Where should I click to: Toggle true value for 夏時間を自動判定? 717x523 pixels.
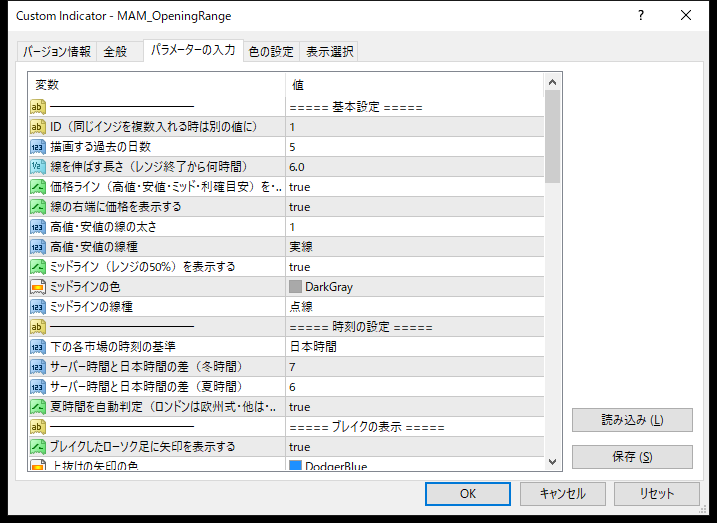click(x=415, y=407)
